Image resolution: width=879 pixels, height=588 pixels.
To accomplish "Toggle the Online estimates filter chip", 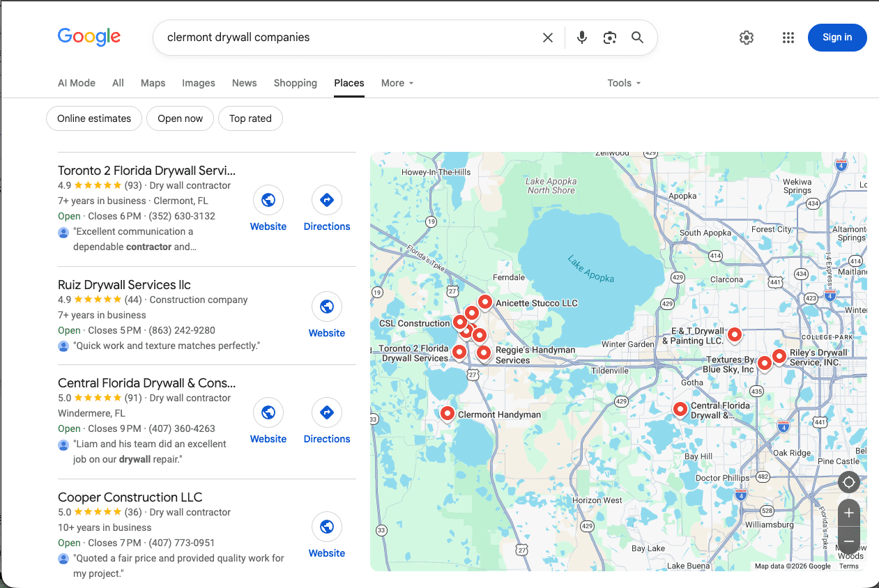I will [x=94, y=118].
